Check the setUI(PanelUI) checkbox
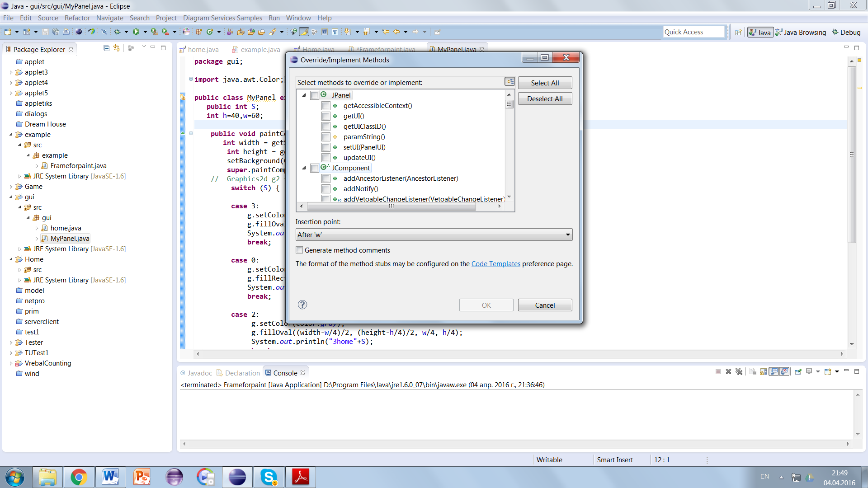Screen dimensions: 868x488 [x=325, y=147]
